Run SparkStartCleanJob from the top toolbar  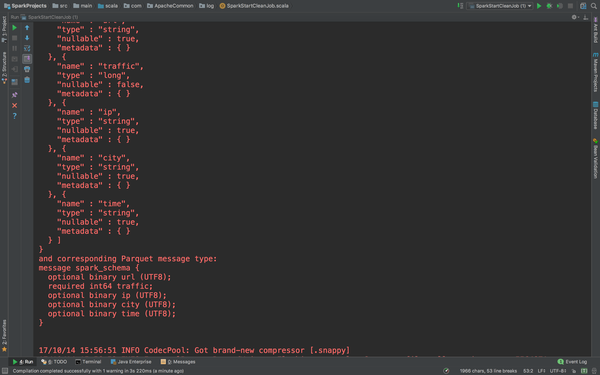[x=539, y=6]
